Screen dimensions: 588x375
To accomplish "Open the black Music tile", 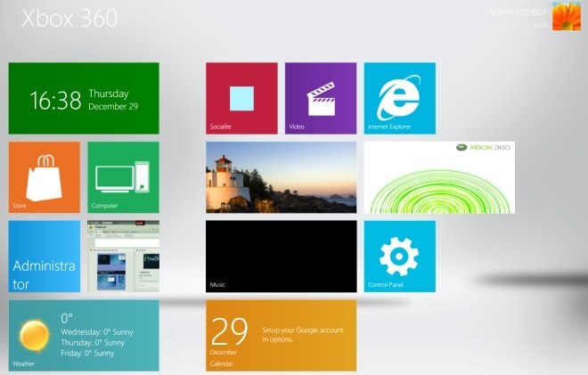I will (282, 257).
